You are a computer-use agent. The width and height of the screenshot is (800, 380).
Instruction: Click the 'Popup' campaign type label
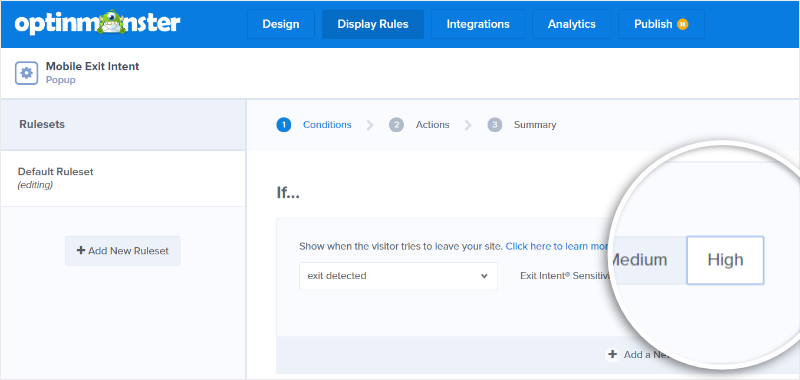click(61, 80)
